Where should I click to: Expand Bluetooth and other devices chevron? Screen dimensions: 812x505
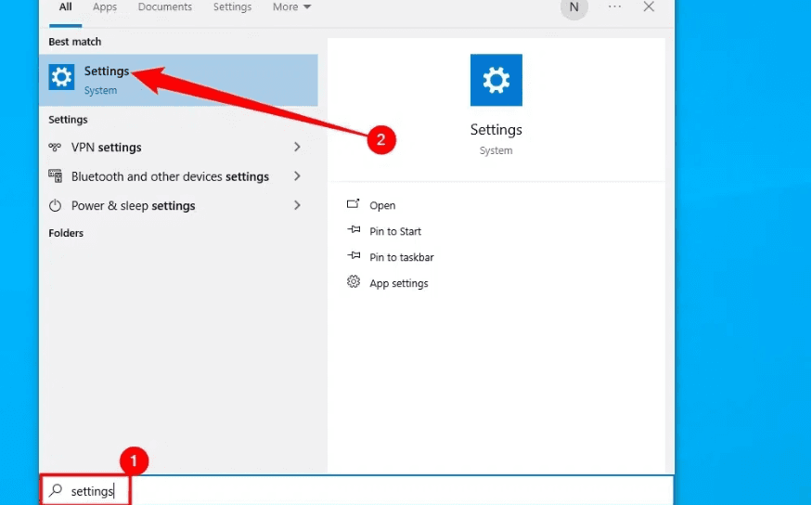coord(298,176)
